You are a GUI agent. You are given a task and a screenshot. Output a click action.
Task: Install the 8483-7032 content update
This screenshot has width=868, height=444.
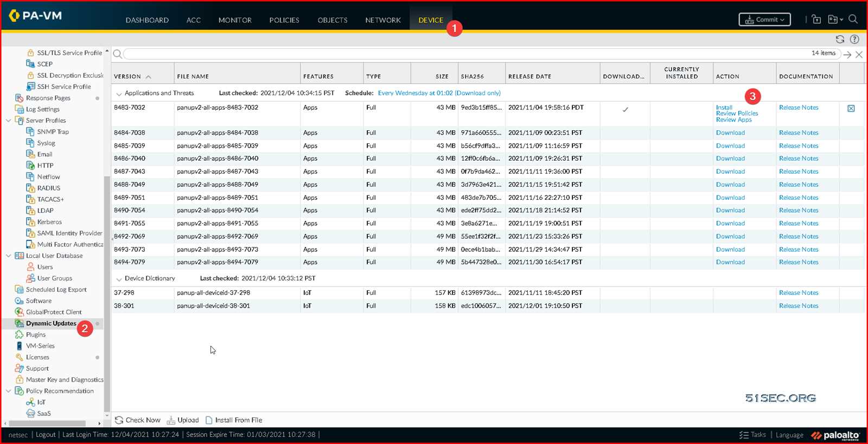pyautogui.click(x=724, y=107)
